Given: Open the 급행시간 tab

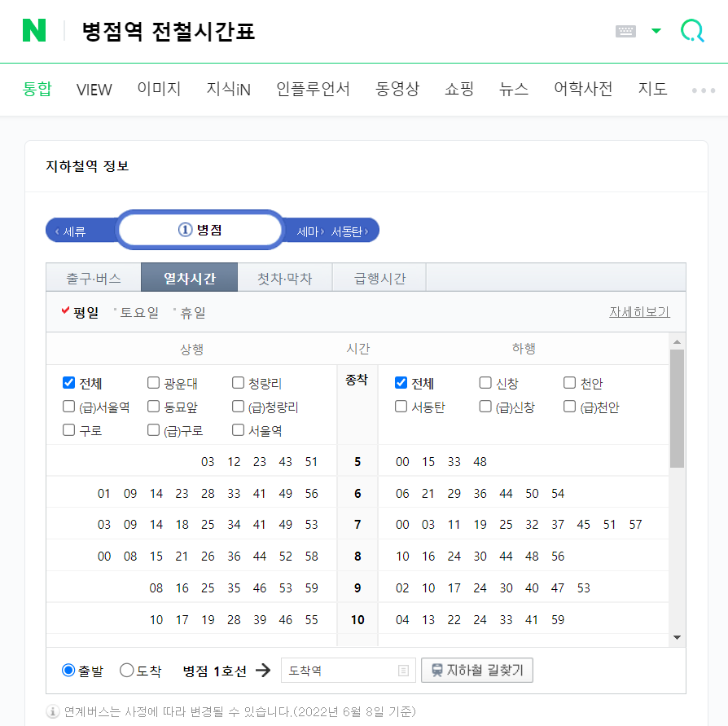Looking at the screenshot, I should (379, 278).
